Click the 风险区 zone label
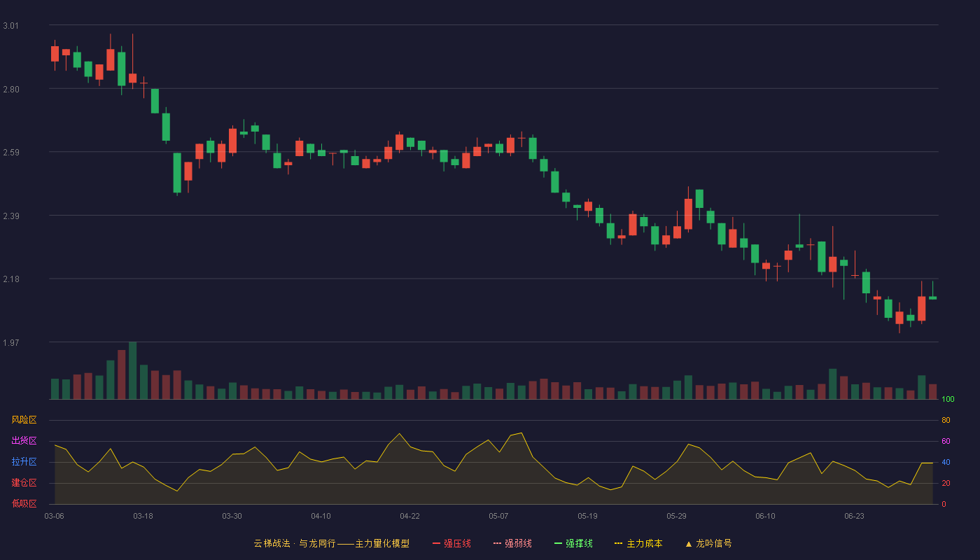The width and height of the screenshot is (980, 560). click(24, 420)
